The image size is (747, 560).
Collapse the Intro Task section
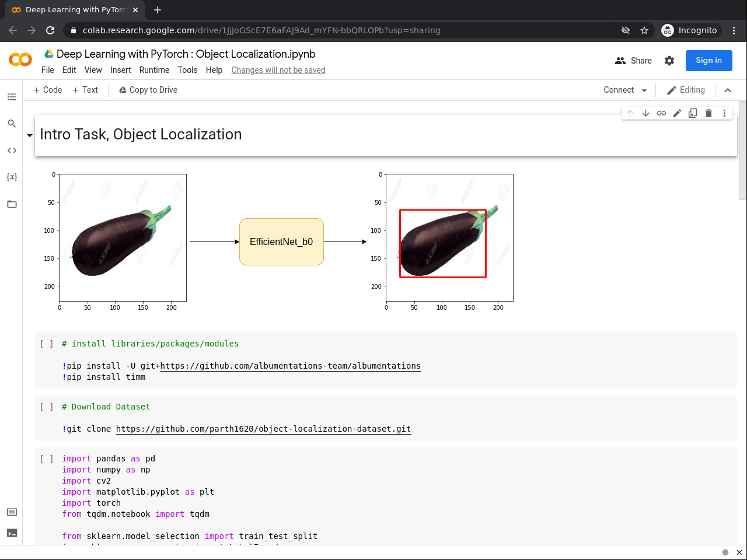[30, 135]
